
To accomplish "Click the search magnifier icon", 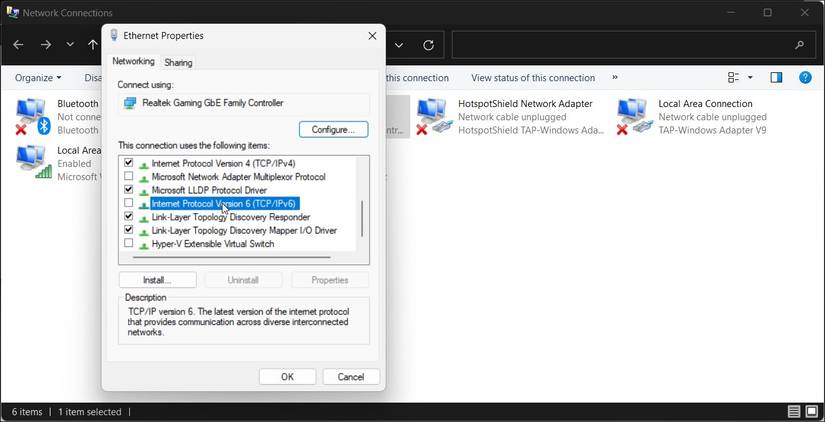I will (800, 45).
